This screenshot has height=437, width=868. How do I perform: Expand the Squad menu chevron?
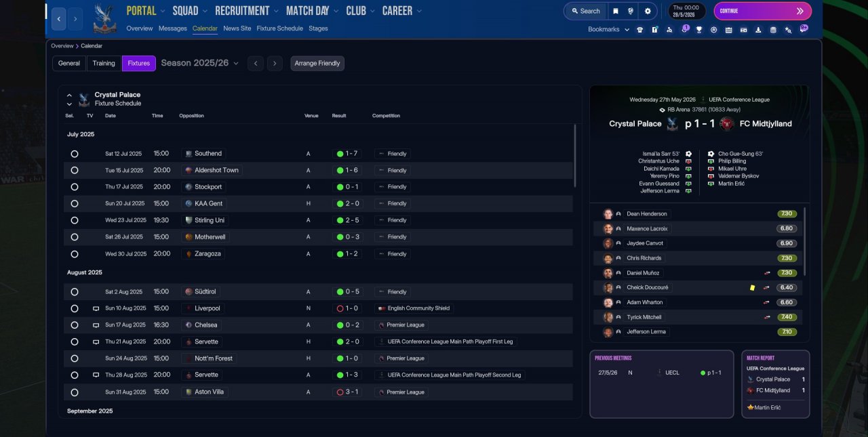pos(205,11)
